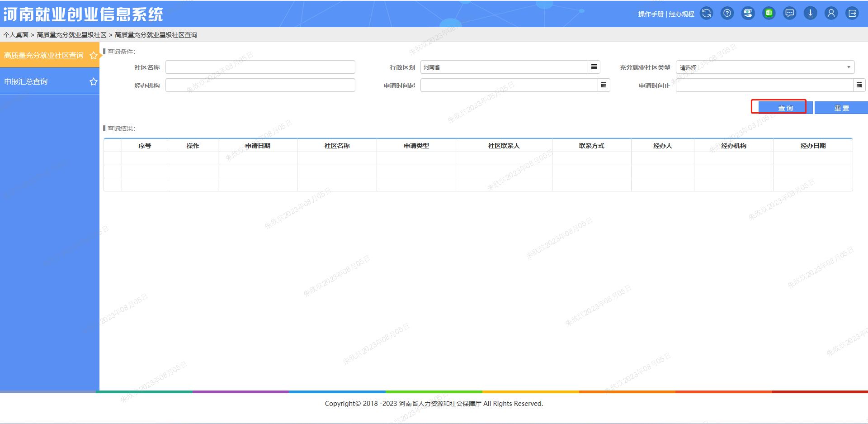
Task: Open the 申请时间起 date picker
Action: (x=604, y=85)
